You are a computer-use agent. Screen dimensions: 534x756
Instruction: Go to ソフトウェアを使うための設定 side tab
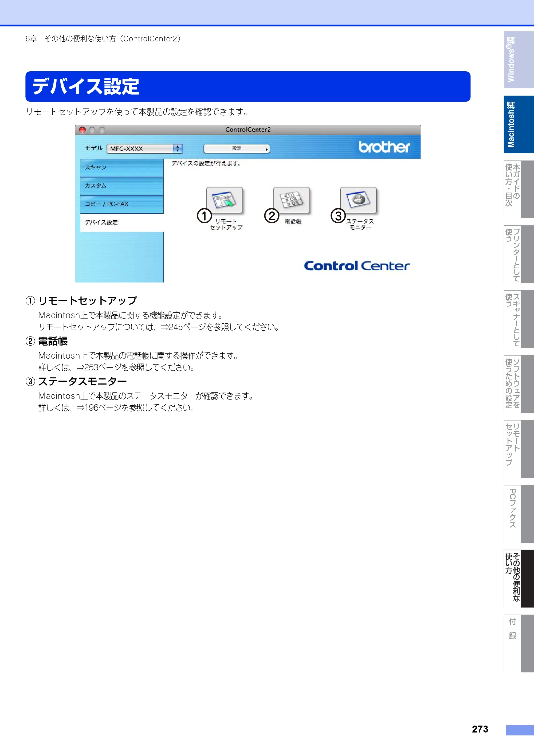519,384
